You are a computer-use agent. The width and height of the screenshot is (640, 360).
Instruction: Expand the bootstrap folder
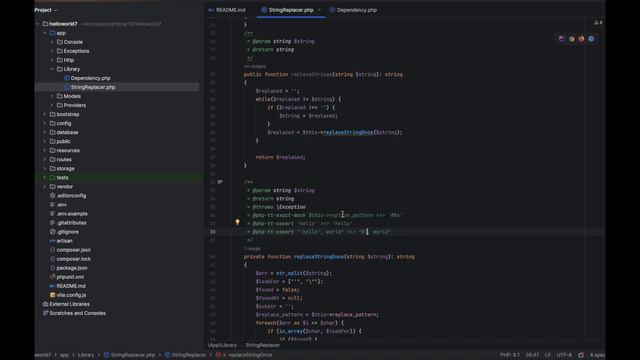click(45, 114)
